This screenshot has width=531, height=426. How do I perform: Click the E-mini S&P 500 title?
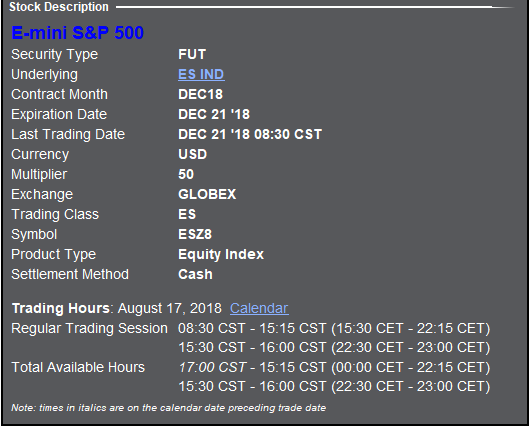point(78,33)
